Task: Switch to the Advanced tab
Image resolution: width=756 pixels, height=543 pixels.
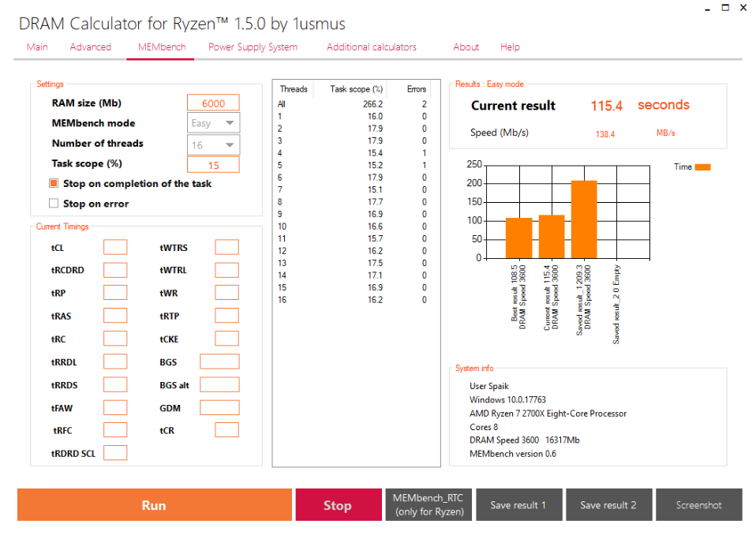Action: pyautogui.click(x=90, y=47)
